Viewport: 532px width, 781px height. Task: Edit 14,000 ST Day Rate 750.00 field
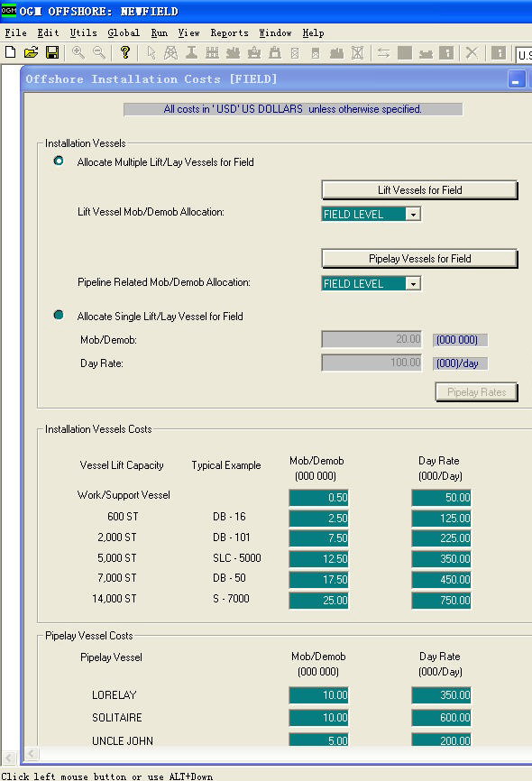click(x=441, y=601)
